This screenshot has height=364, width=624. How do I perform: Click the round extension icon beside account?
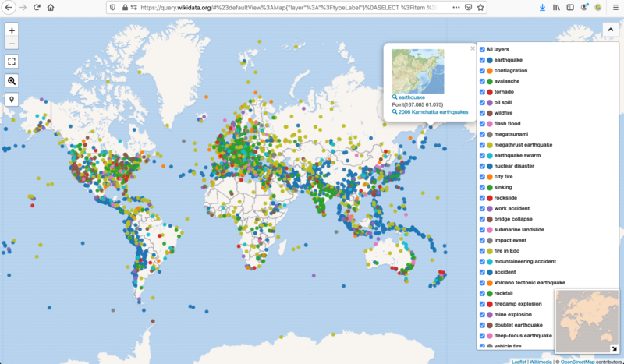597,7
